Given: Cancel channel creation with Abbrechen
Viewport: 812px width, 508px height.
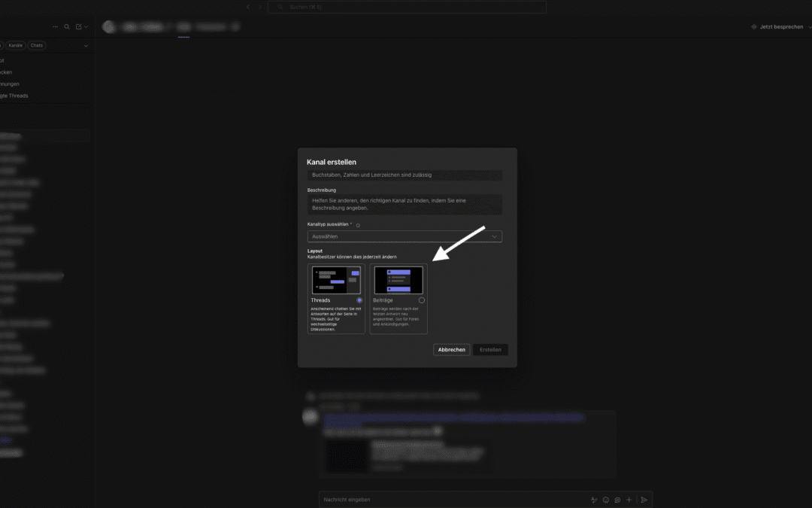Looking at the screenshot, I should (451, 349).
